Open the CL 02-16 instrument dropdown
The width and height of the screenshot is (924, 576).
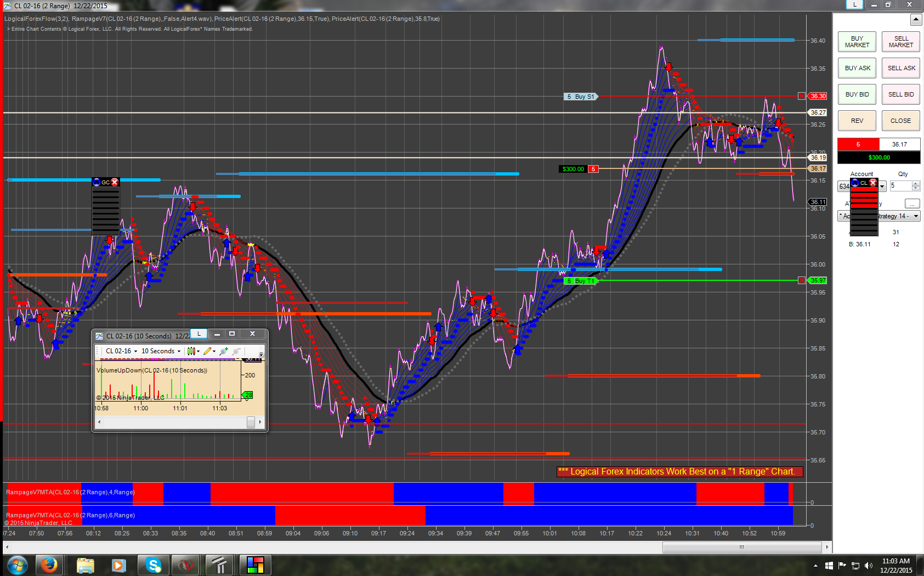tap(121, 351)
